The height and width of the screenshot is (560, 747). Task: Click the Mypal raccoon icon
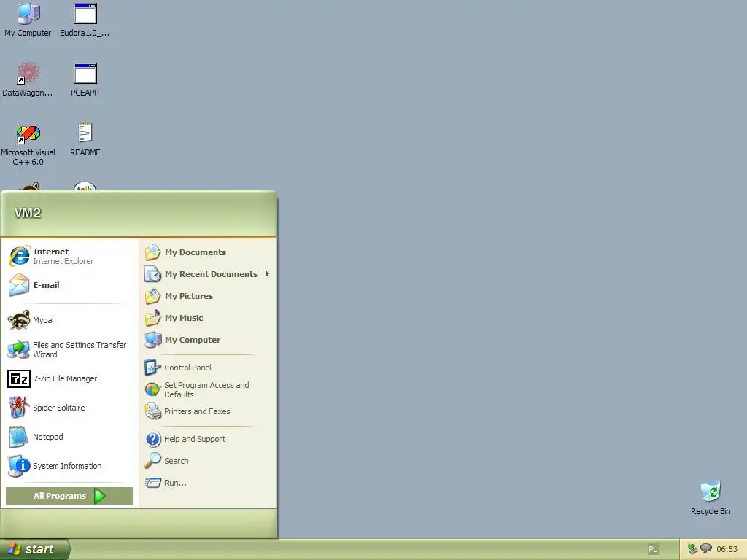19,320
